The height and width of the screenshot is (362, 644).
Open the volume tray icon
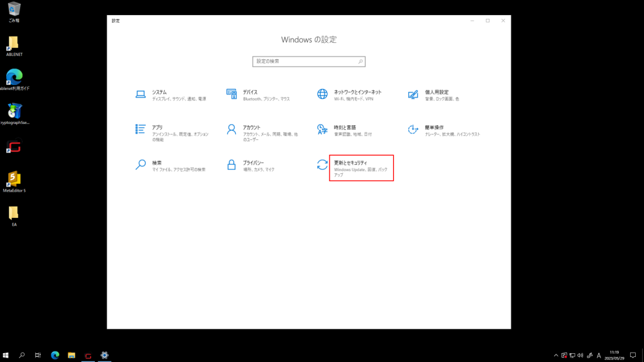pos(580,356)
